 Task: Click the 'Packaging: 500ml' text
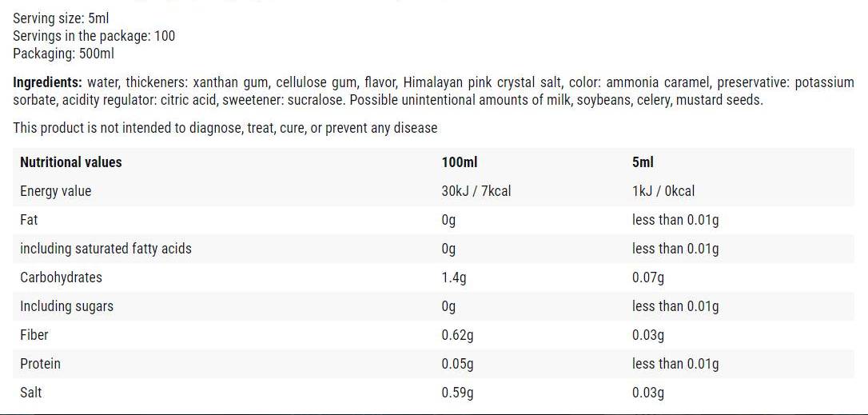(63, 54)
